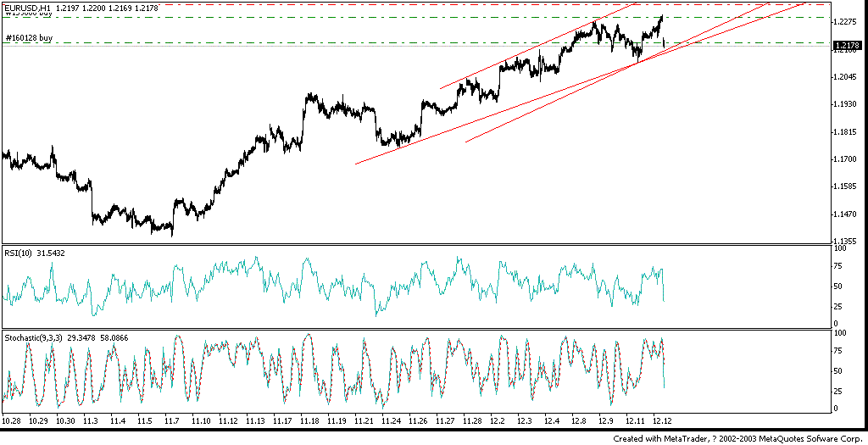The height and width of the screenshot is (445, 868).
Task: Click the 11.13 date label
Action: point(254,421)
